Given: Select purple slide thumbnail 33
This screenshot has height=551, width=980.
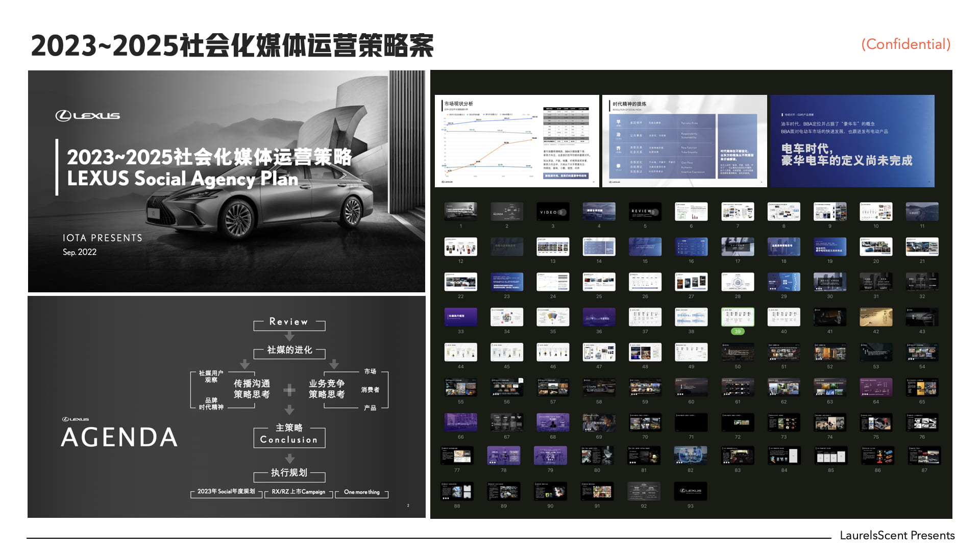Looking at the screenshot, I should (x=461, y=317).
